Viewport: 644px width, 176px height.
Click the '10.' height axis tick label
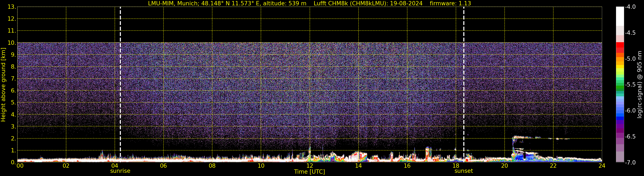point(12,43)
